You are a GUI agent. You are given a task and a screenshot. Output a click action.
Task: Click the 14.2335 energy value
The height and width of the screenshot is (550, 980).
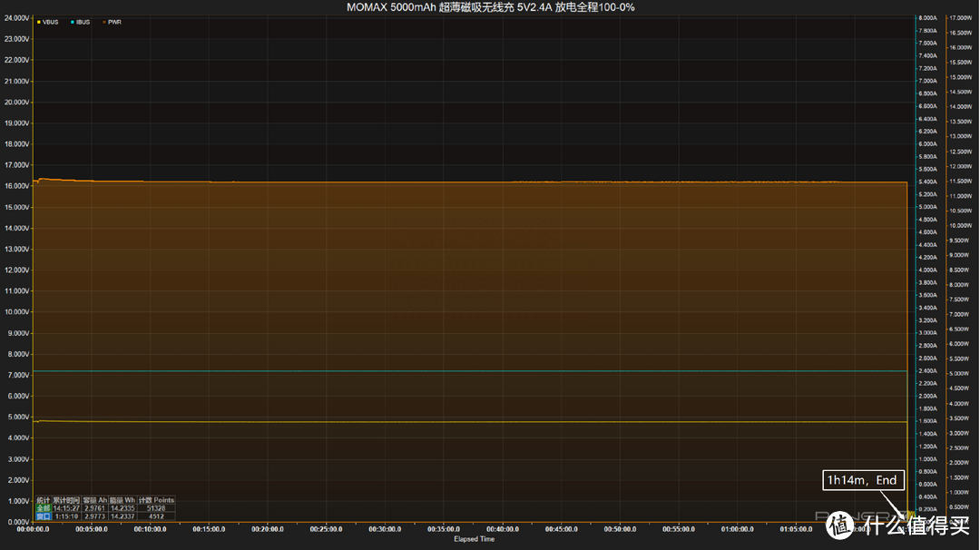coord(122,508)
